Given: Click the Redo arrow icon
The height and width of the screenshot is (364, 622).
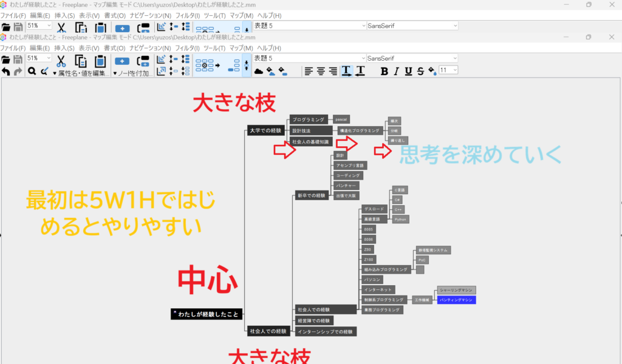Looking at the screenshot, I should coord(18,71).
